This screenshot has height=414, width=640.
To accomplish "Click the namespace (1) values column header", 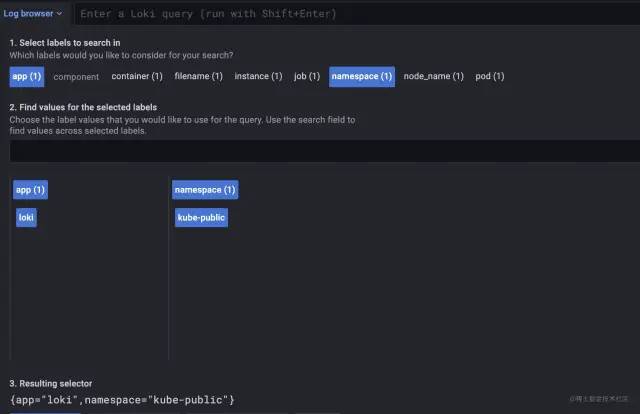I will pos(205,190).
